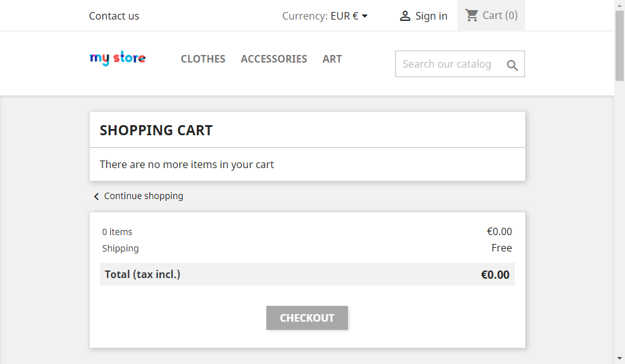Open the Clothes menu

(x=203, y=59)
